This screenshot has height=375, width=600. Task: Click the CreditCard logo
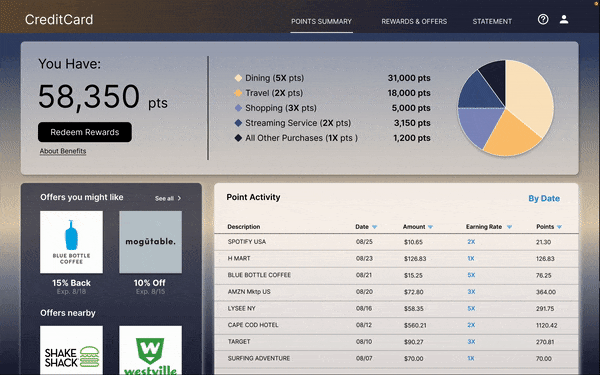coord(59,20)
